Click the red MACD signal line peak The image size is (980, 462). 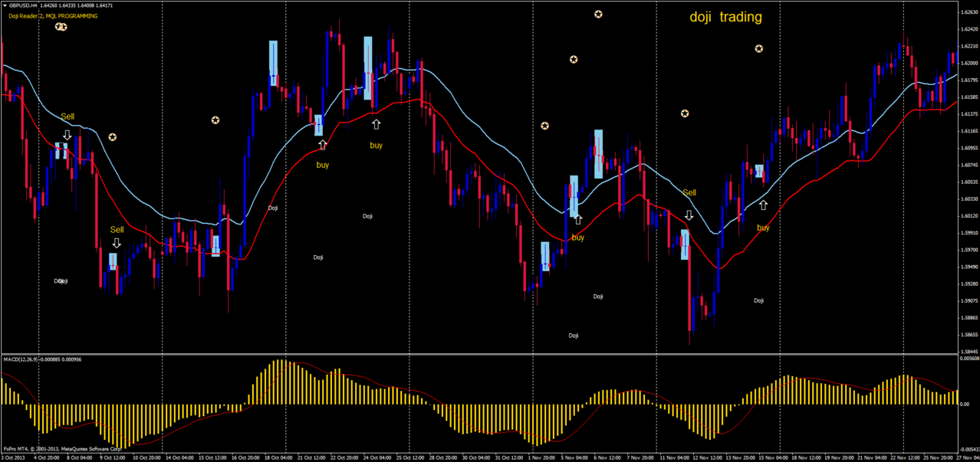pyautogui.click(x=299, y=363)
